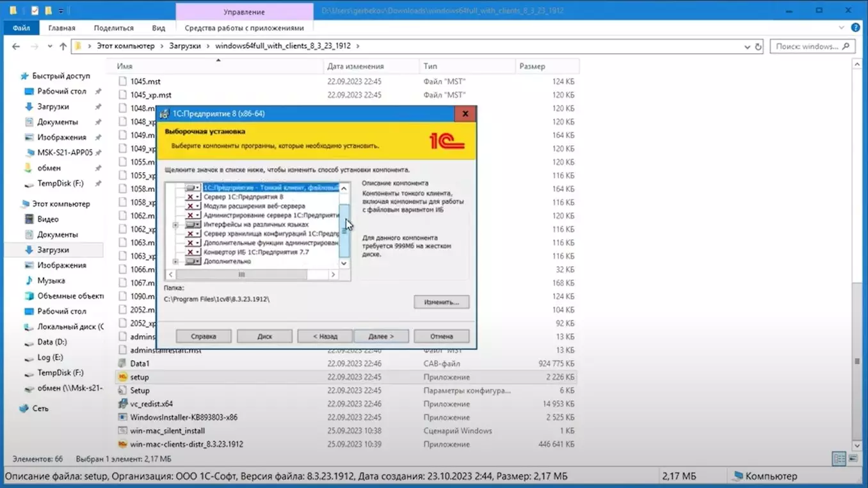Viewport: 868px width, 488px height.
Task: Click the component list vertical scrollbar thumb
Action: [x=344, y=230]
